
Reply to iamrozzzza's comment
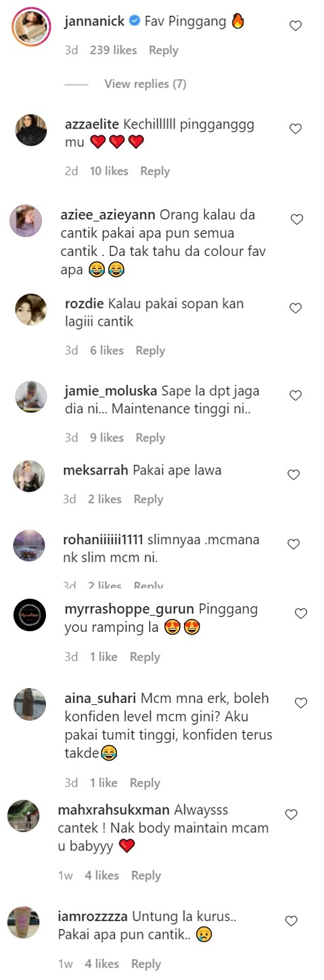[x=146, y=964]
